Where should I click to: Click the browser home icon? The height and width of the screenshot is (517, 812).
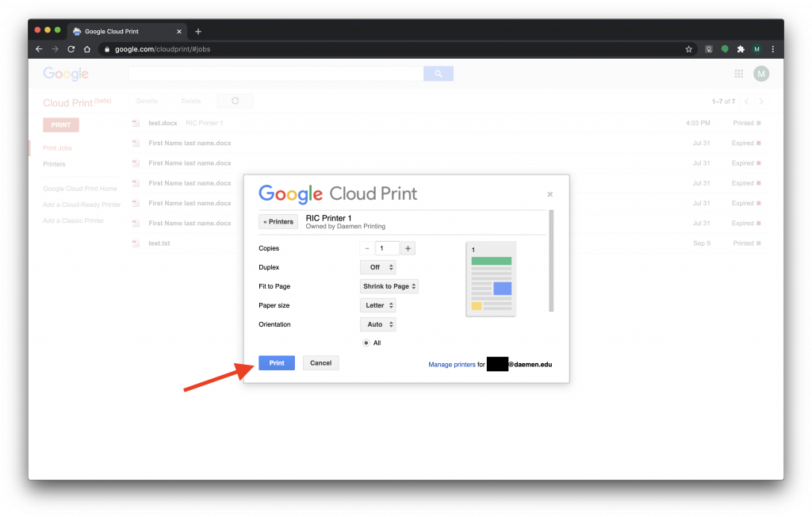tap(87, 49)
